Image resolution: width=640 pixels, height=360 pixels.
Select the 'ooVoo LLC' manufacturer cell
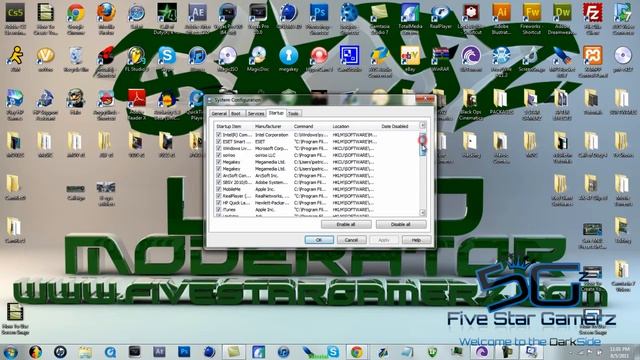(x=266, y=155)
